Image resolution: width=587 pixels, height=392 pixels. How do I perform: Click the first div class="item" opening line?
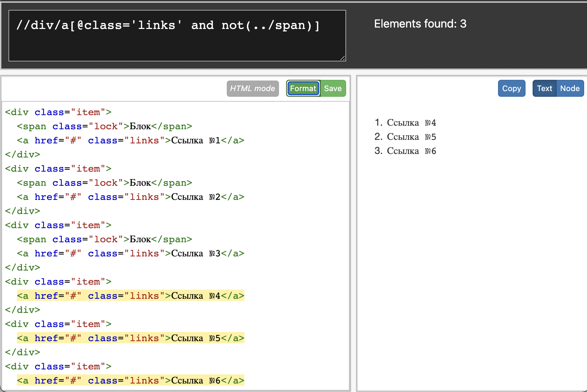[58, 112]
